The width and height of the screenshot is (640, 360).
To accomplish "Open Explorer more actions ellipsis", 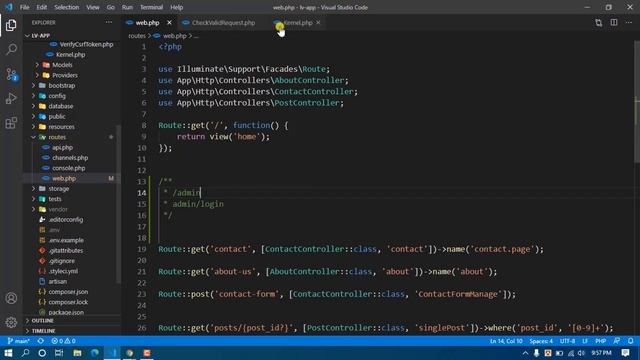I will [109, 22].
